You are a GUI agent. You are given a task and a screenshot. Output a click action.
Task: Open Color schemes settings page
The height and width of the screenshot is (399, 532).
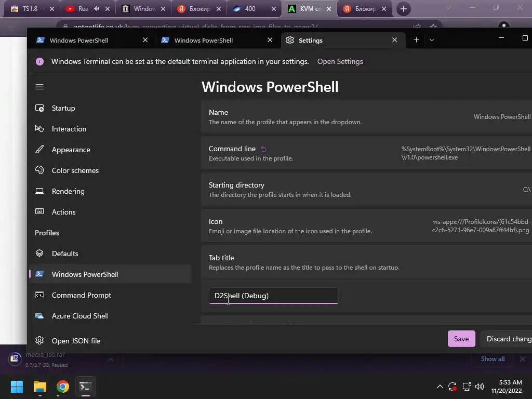110,170
